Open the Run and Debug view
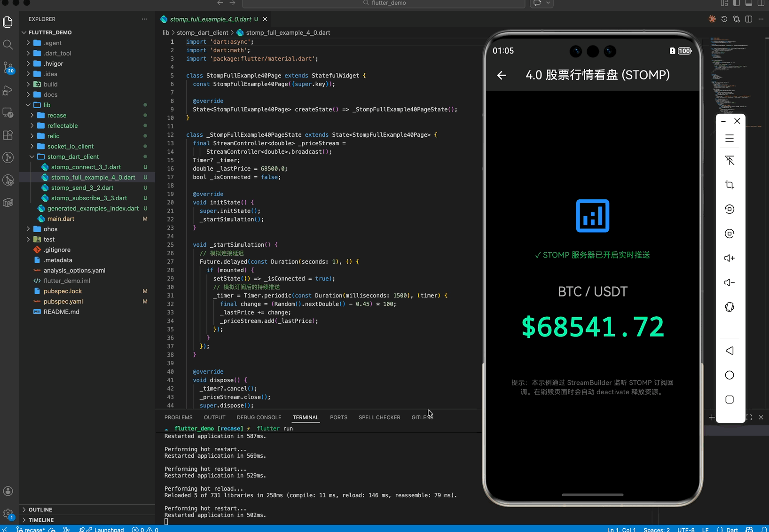This screenshot has width=769, height=532. (8, 90)
